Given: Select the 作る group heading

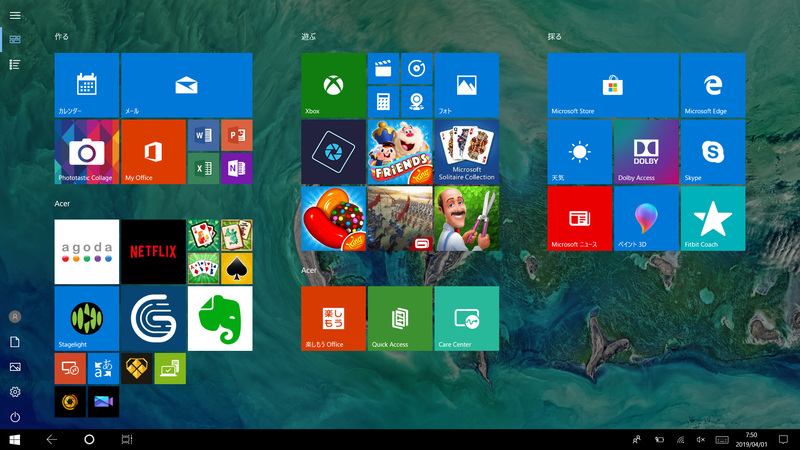Looking at the screenshot, I should pos(62,37).
